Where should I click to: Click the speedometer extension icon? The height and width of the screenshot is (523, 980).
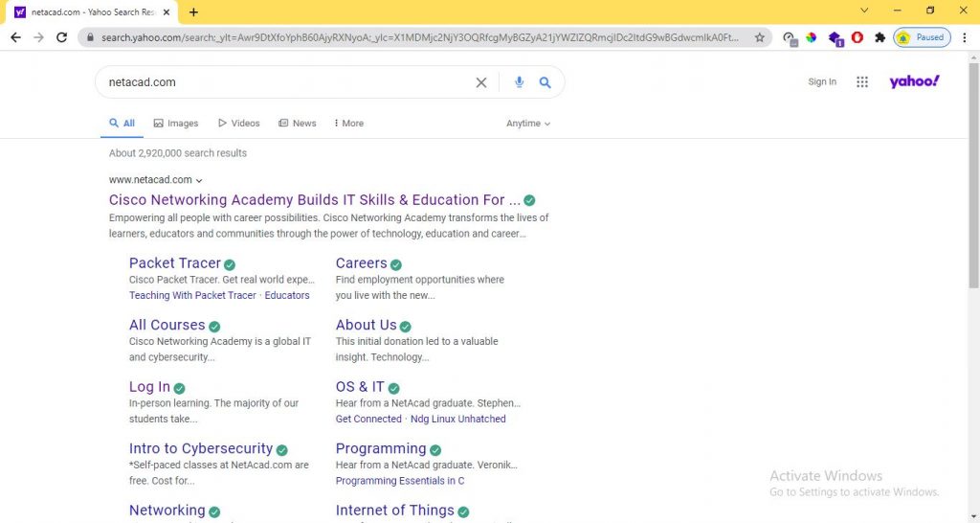pos(790,38)
